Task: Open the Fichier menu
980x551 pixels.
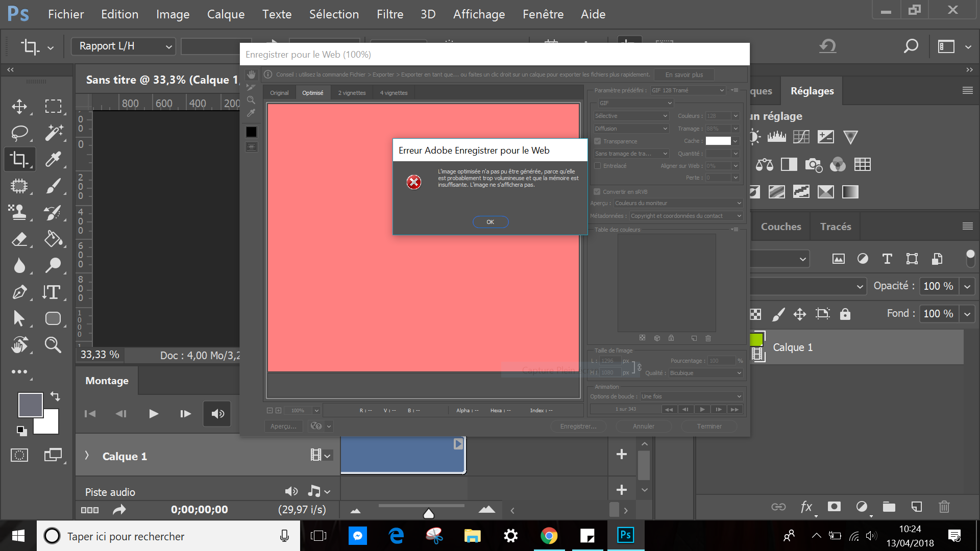Action: (x=66, y=14)
